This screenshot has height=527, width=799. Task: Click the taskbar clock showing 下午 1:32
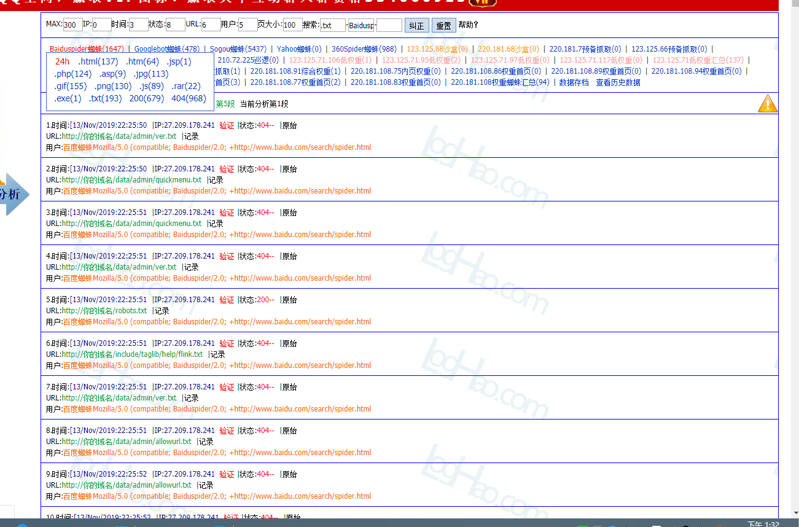pos(763,524)
